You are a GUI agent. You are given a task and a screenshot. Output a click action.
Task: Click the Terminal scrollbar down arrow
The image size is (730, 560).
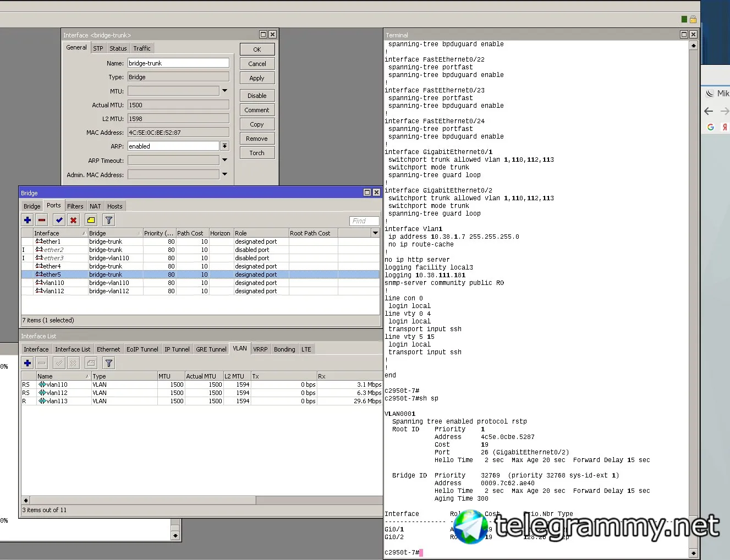tap(693, 553)
